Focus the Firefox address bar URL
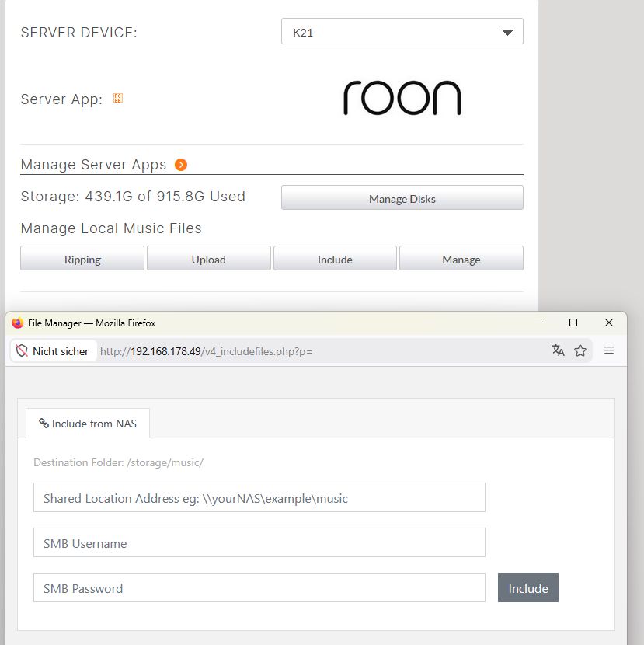 pyautogui.click(x=311, y=351)
